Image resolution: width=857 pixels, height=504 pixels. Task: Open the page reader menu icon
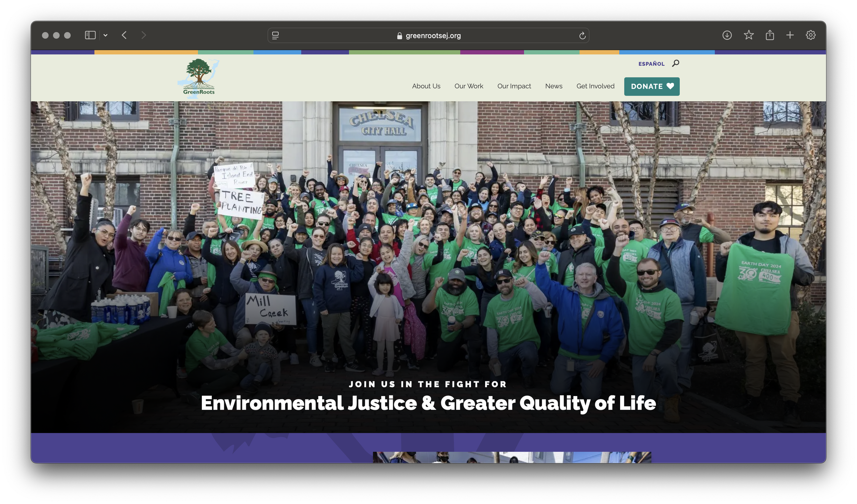click(275, 36)
